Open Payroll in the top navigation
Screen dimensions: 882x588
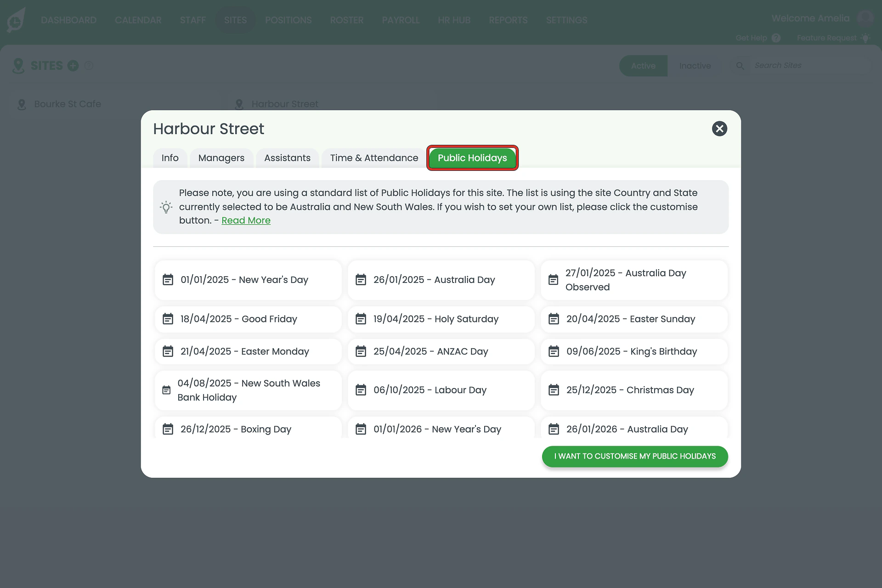coord(401,20)
